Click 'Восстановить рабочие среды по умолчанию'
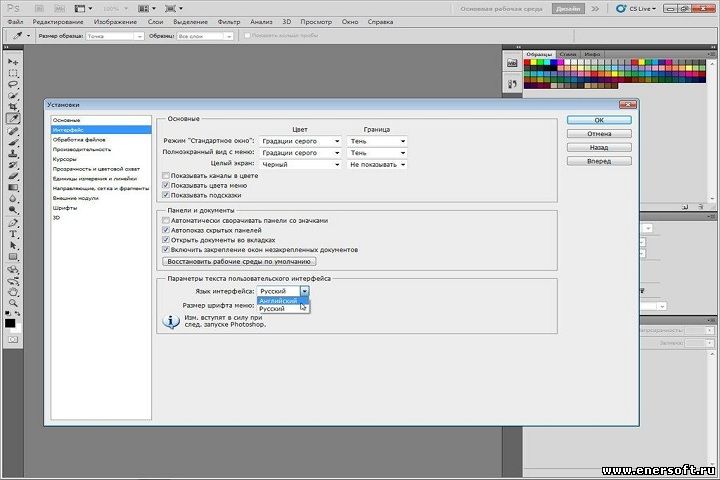This screenshot has width=720, height=480. [239, 261]
